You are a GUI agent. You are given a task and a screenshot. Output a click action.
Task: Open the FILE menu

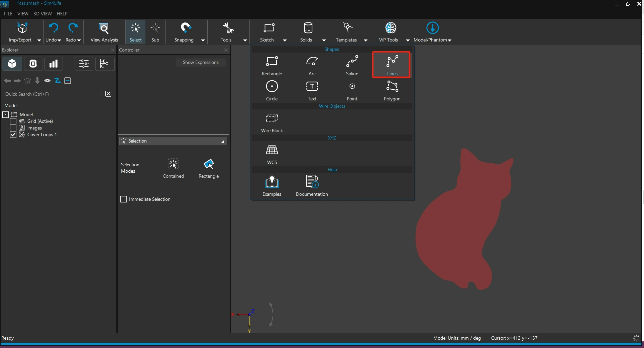[8, 14]
